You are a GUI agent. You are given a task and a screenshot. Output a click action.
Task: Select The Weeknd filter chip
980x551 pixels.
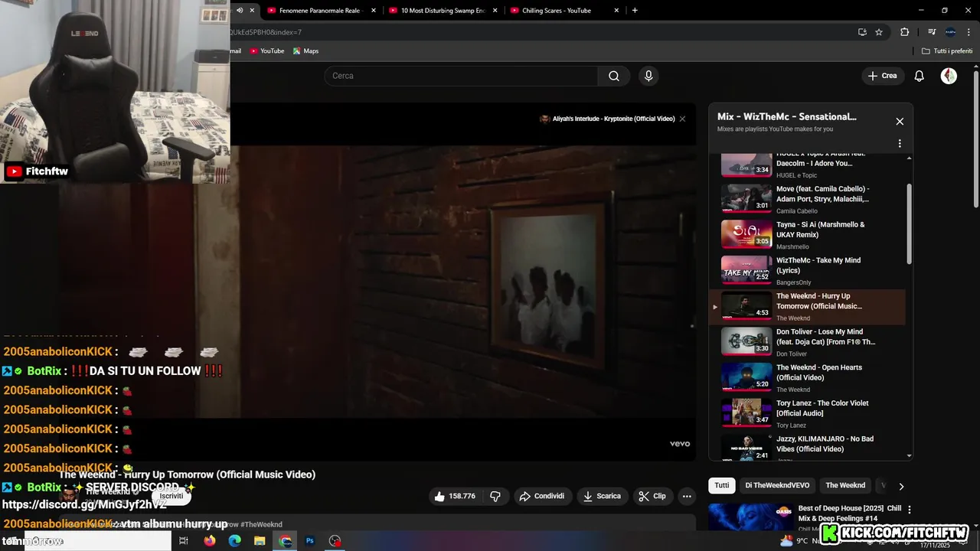coord(845,485)
